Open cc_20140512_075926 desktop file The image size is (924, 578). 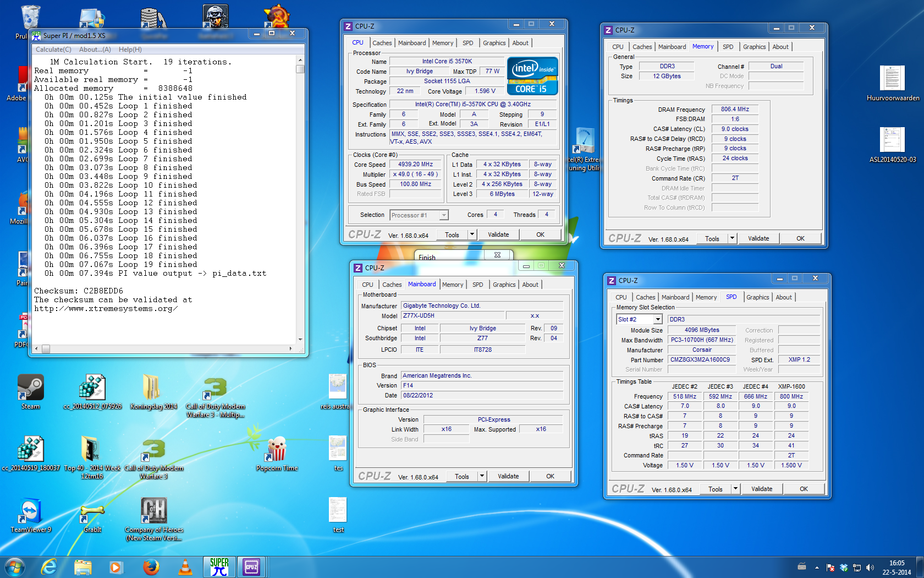coord(92,392)
